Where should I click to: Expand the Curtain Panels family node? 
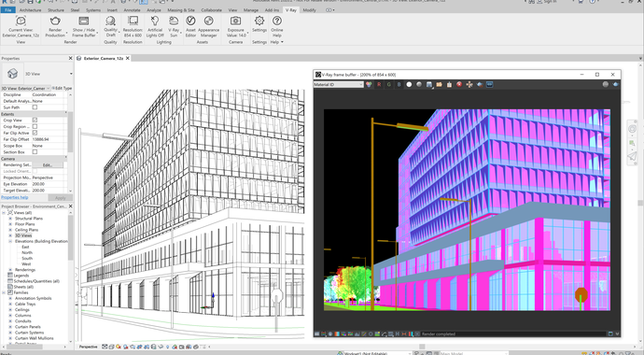tap(10, 327)
